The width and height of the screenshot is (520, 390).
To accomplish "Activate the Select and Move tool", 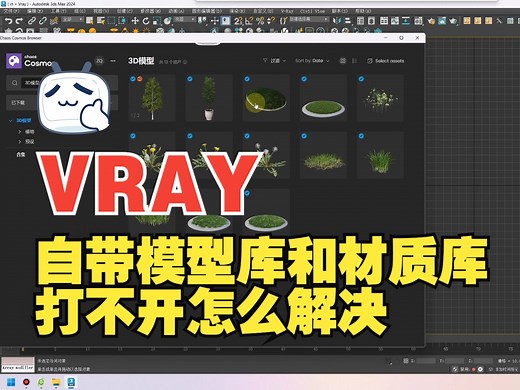I will click(x=135, y=21).
